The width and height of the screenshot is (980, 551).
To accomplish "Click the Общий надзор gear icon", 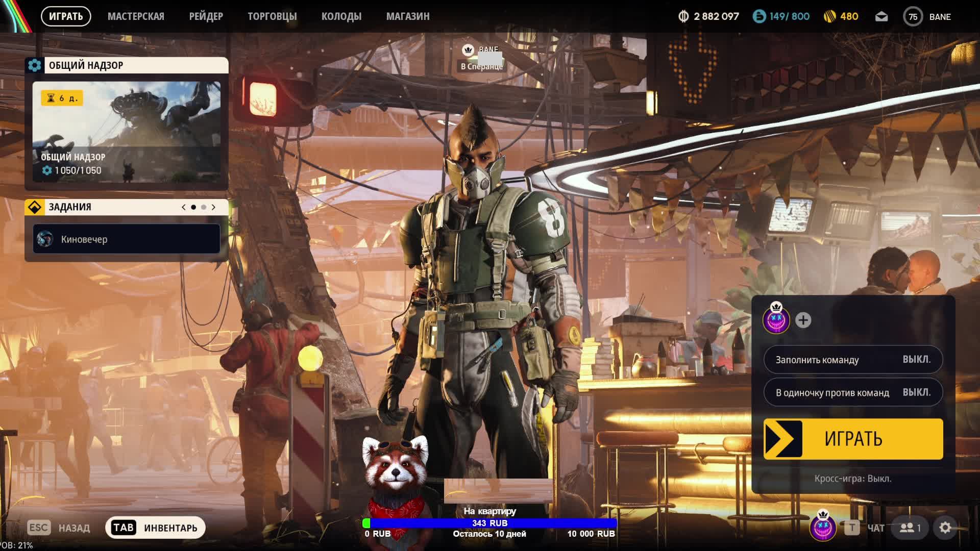I will 35,65.
